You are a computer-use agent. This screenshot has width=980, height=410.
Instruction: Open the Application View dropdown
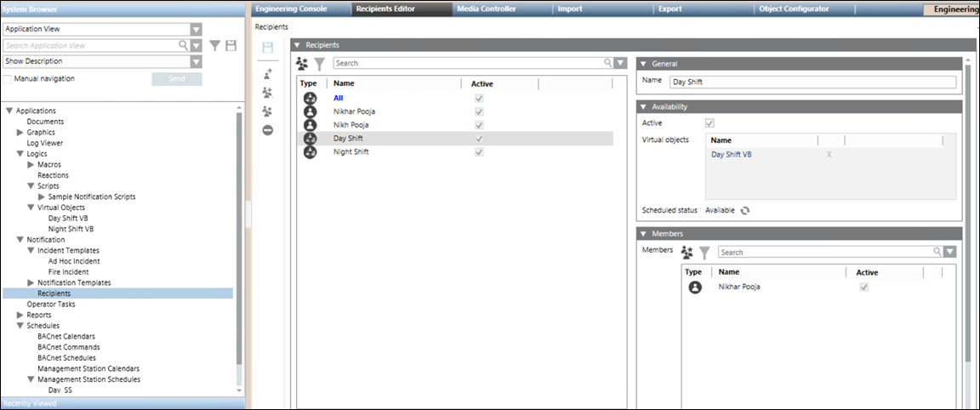(x=197, y=29)
